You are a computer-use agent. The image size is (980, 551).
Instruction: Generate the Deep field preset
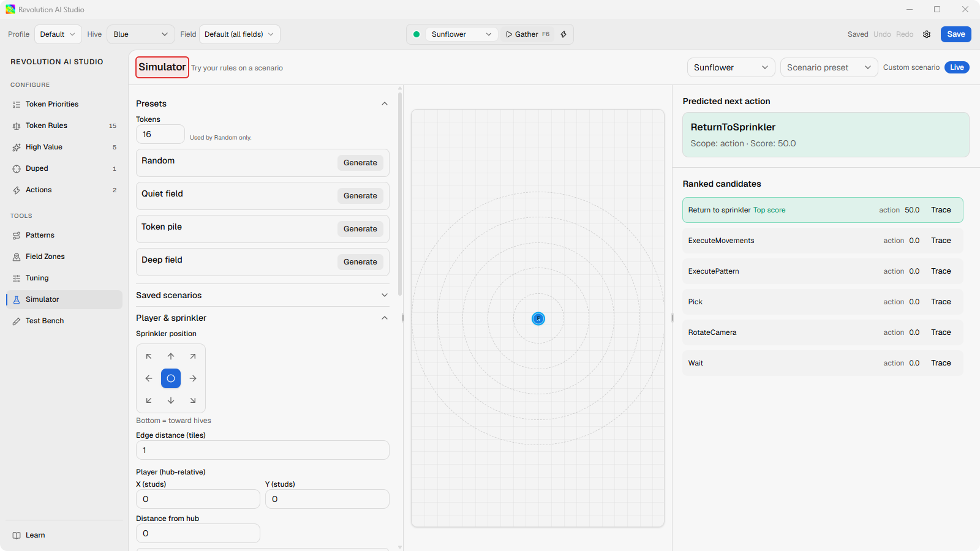pos(360,262)
